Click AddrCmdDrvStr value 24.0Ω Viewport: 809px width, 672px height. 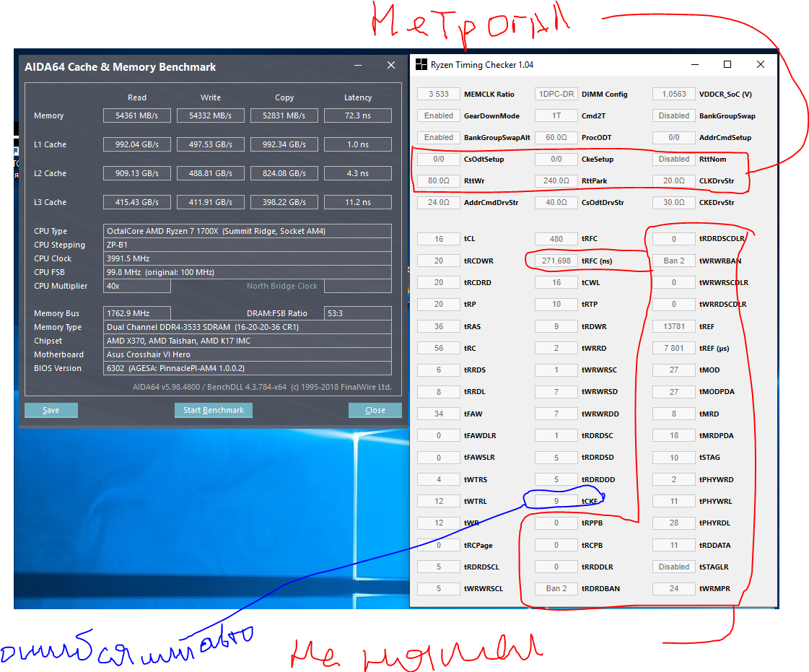click(x=439, y=202)
